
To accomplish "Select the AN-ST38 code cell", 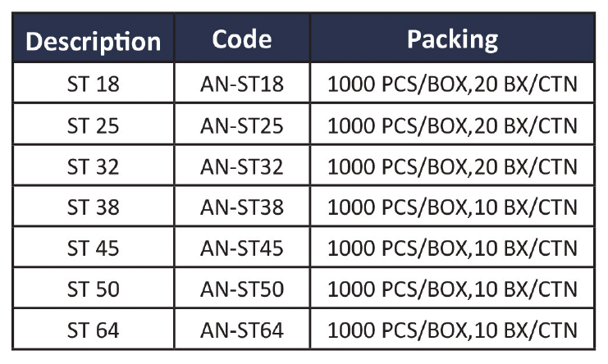I will (241, 207).
